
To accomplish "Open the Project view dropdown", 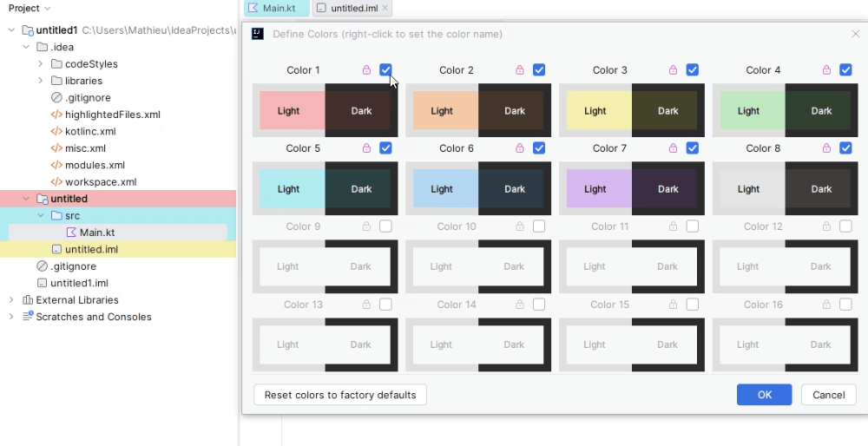I will 30,9.
